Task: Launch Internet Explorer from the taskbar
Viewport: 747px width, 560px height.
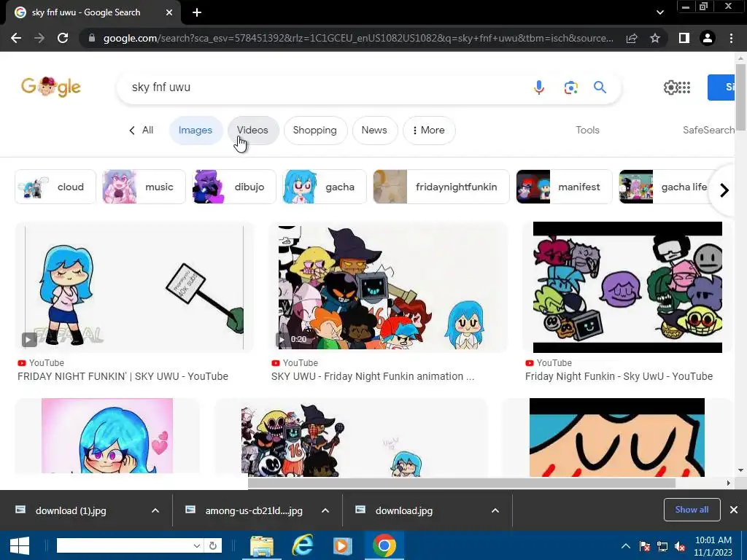Action: (x=302, y=545)
